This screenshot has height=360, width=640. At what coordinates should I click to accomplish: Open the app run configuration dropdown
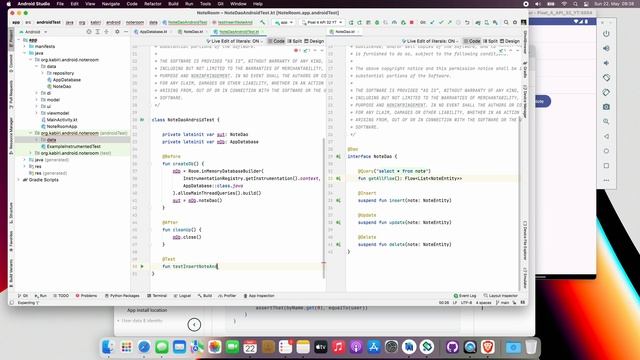pos(284,22)
